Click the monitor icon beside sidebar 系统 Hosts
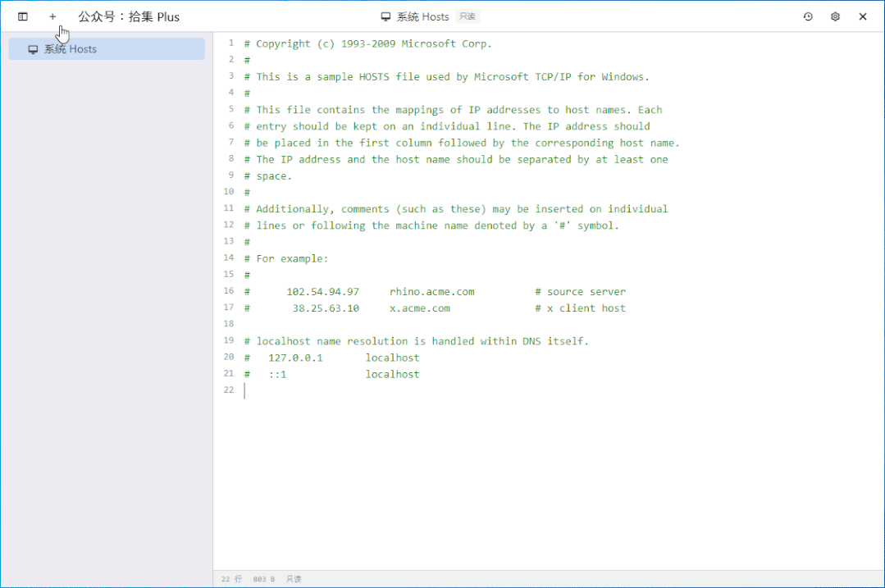The image size is (885, 588). (x=33, y=49)
